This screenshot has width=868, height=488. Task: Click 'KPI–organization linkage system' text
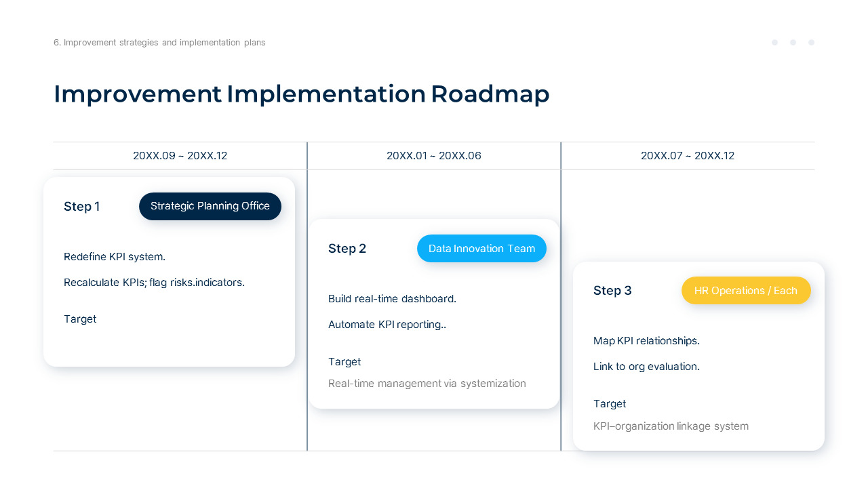coord(671,426)
